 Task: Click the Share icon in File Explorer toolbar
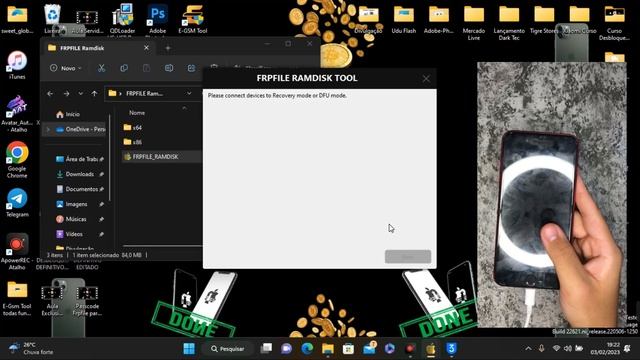click(x=191, y=68)
